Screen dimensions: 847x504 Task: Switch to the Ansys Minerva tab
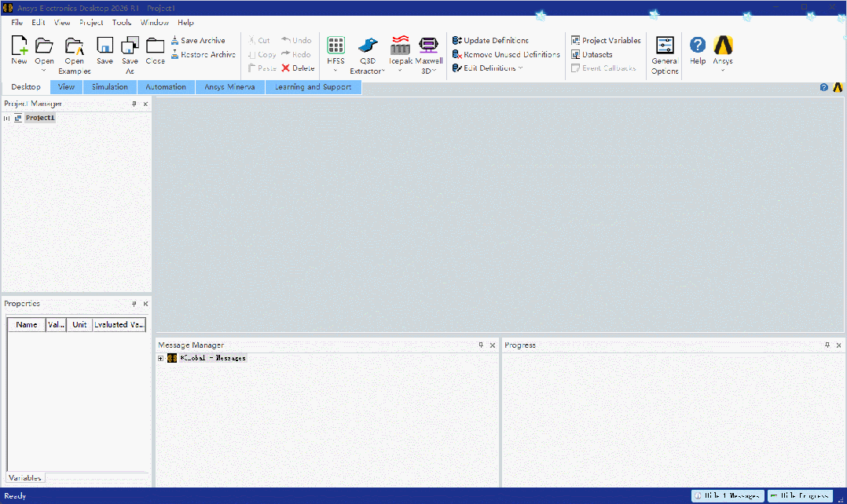click(x=229, y=87)
